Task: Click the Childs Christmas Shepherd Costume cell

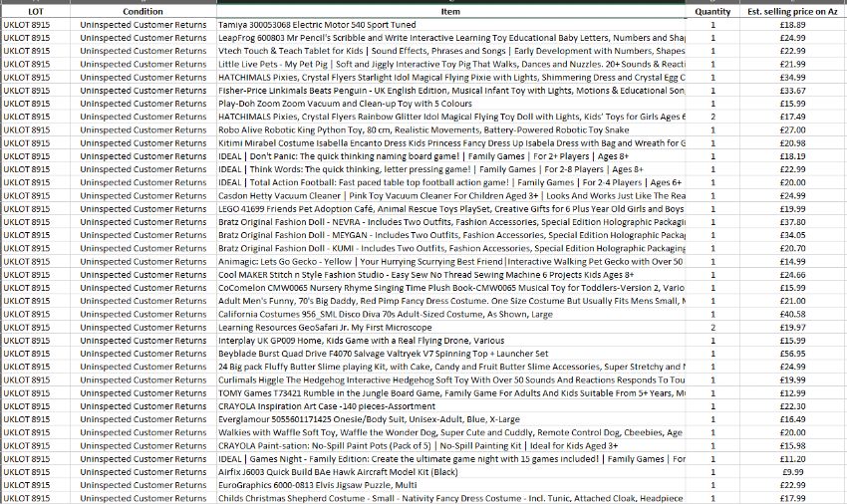Action: click(x=451, y=498)
